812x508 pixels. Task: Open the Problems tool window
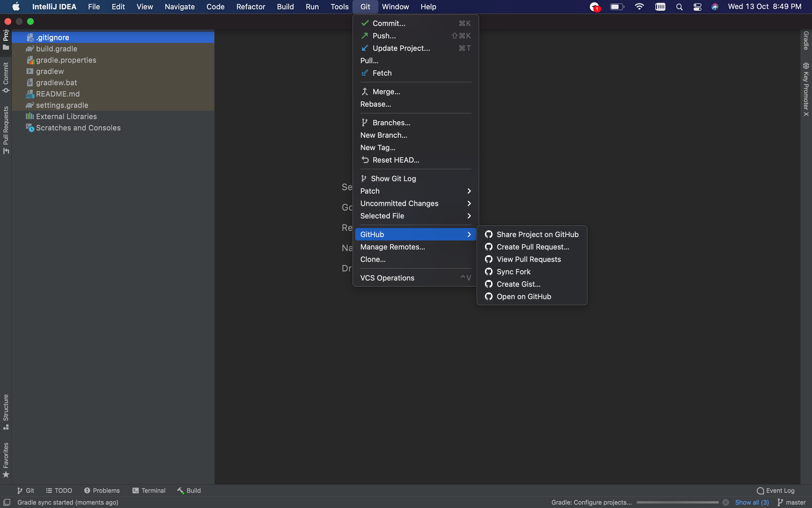[102, 491]
